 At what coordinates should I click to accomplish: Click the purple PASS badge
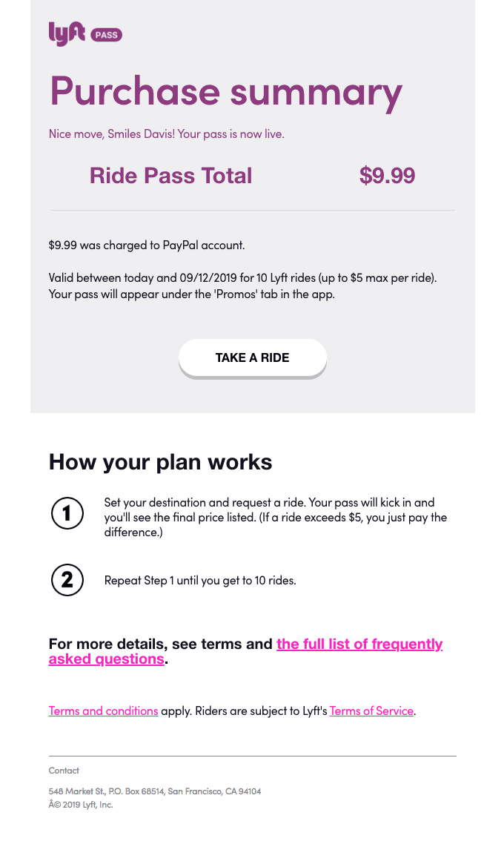pos(106,34)
